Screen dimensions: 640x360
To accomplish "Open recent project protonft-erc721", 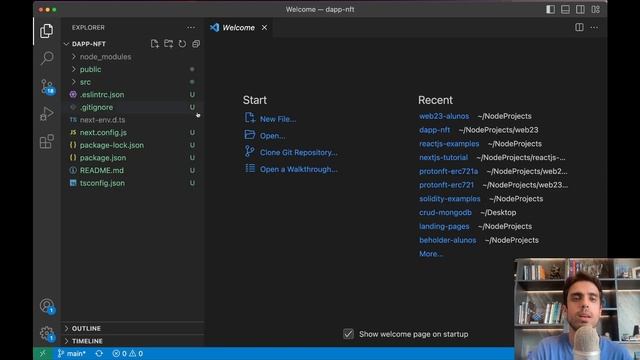I will pos(446,185).
